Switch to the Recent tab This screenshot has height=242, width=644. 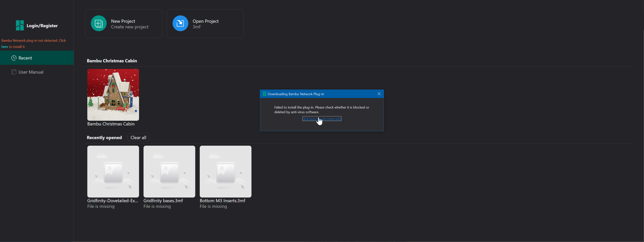coord(25,58)
